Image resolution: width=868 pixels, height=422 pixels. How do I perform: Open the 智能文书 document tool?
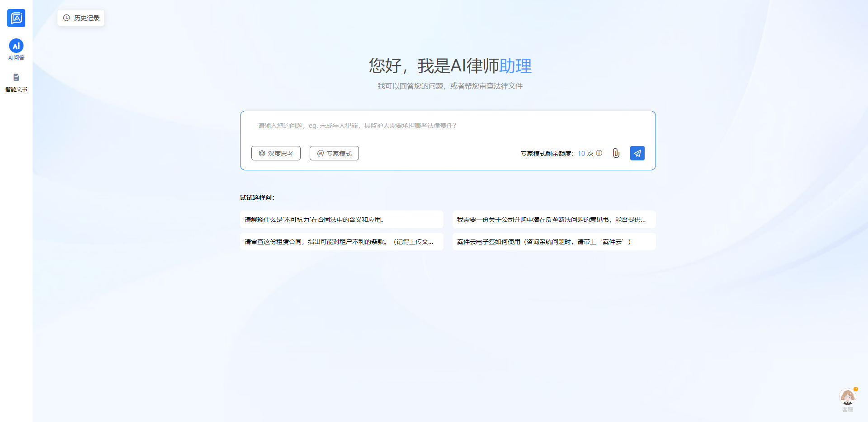(x=16, y=78)
